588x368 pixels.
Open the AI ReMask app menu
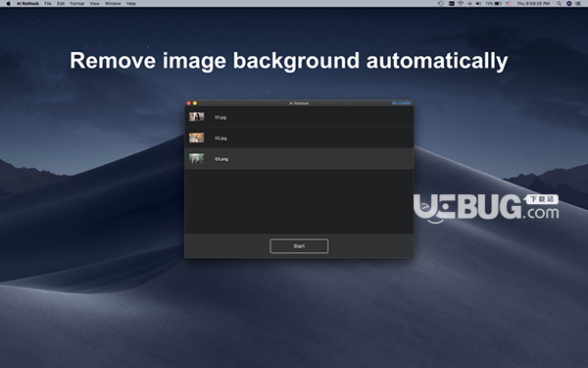click(x=27, y=3)
